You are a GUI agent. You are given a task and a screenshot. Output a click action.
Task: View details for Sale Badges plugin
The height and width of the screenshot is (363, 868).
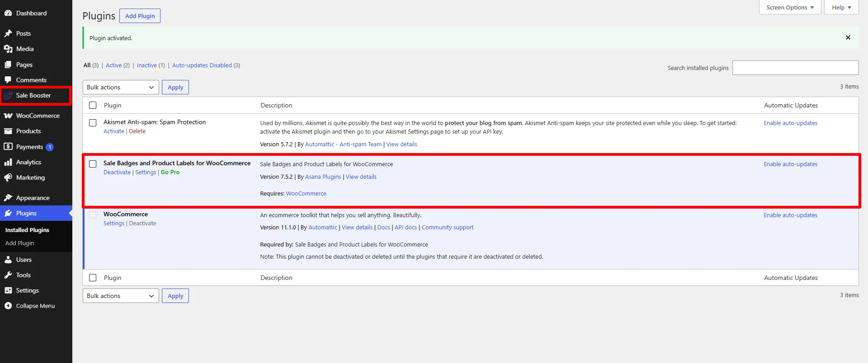[361, 177]
